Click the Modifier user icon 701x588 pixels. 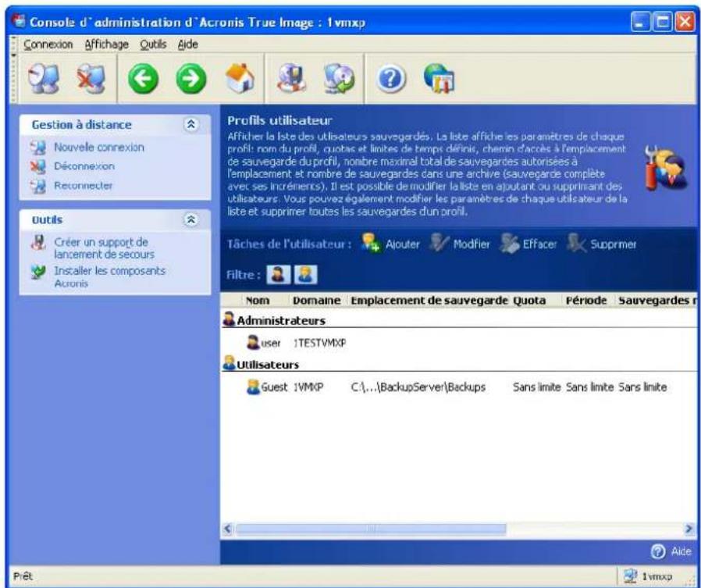[x=439, y=244]
